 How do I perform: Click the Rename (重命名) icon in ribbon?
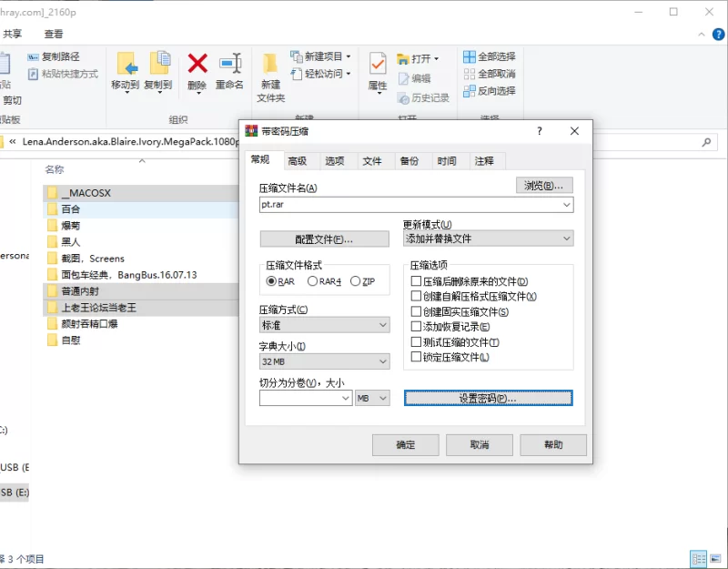(230, 63)
